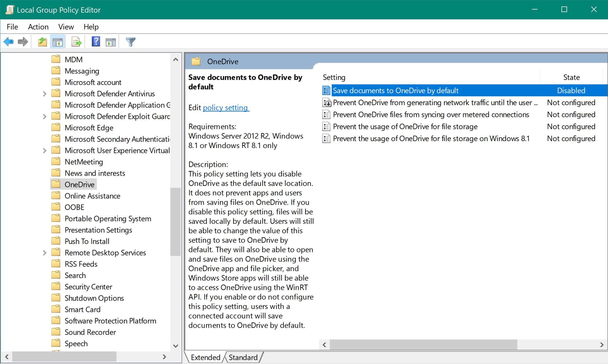Click the State column header
Image resolution: width=608 pixels, height=364 pixels.
pyautogui.click(x=571, y=77)
